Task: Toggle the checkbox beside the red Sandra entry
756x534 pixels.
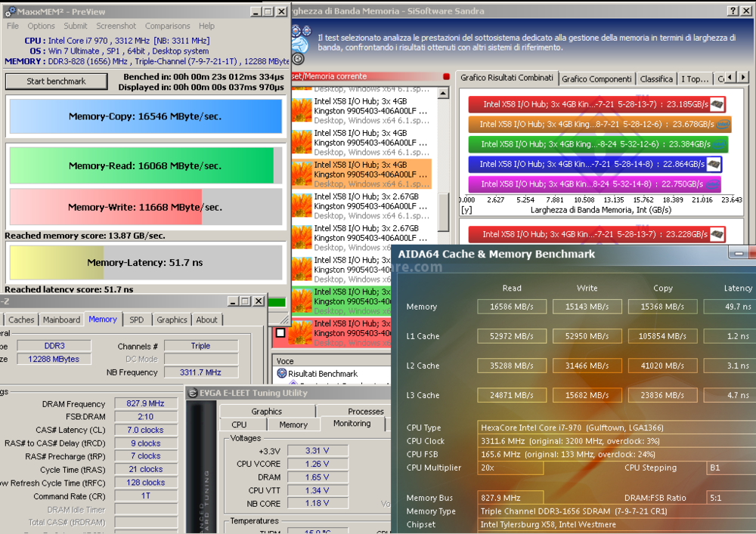Action: coord(280,333)
